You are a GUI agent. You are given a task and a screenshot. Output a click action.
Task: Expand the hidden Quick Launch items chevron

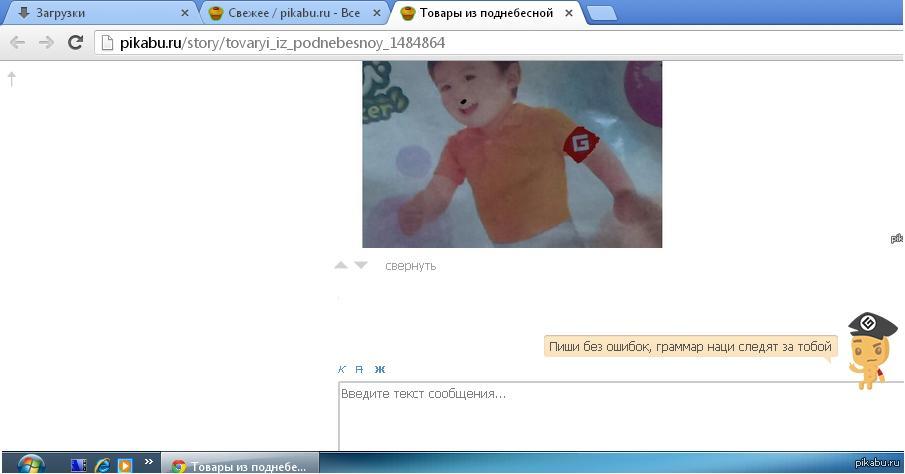[x=149, y=463]
